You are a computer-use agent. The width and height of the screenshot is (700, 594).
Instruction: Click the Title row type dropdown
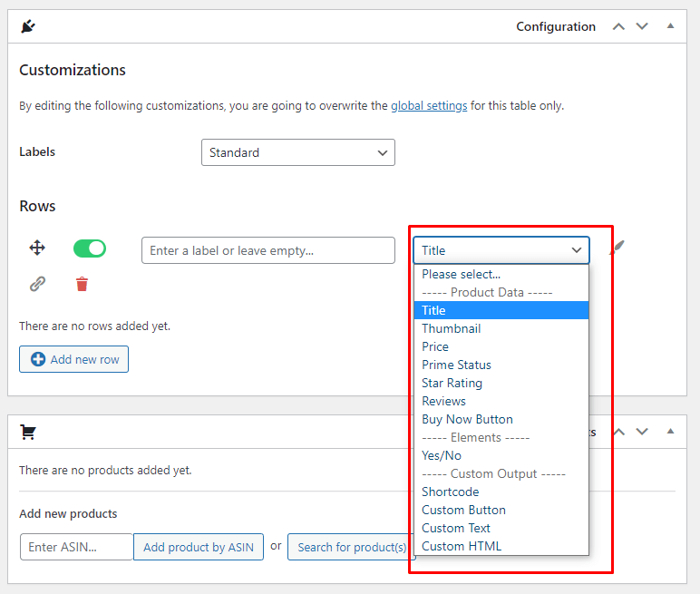501,250
